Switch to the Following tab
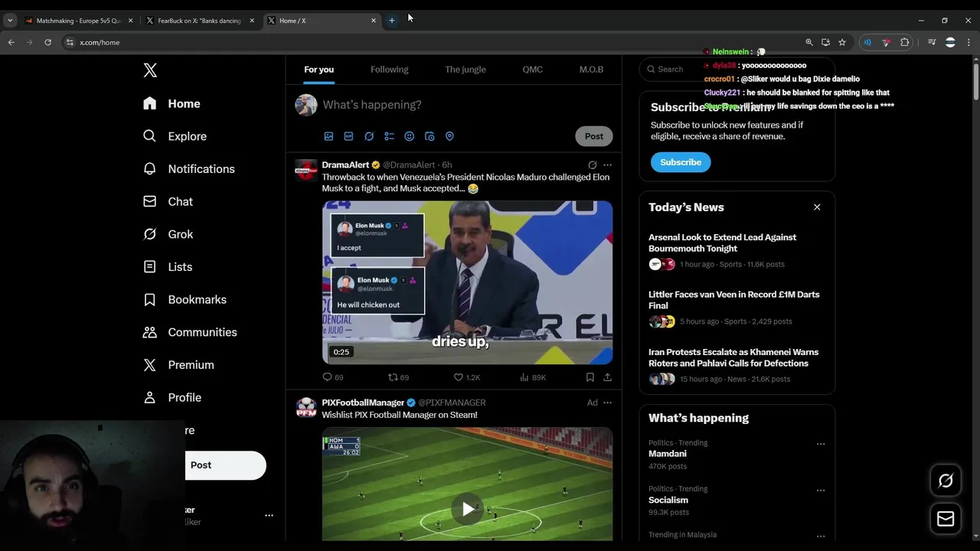 coord(389,70)
